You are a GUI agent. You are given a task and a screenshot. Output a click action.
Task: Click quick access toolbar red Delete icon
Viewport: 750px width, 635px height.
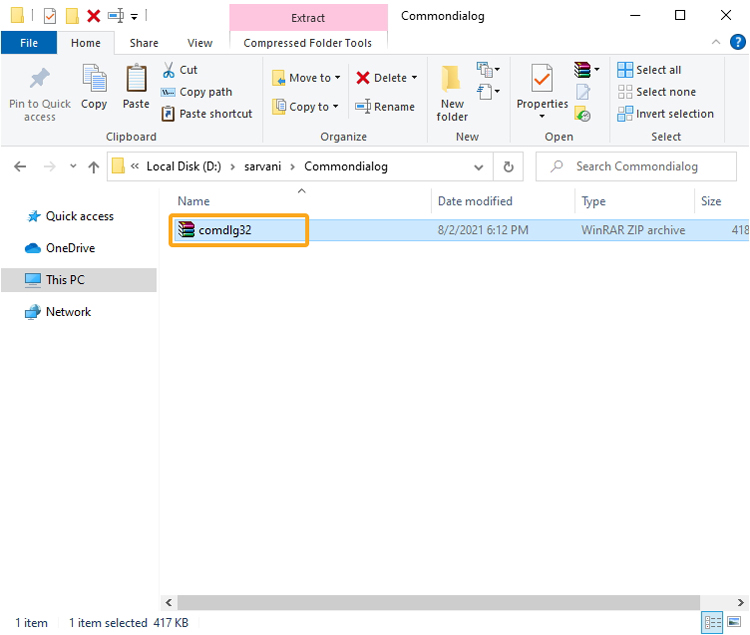[94, 16]
